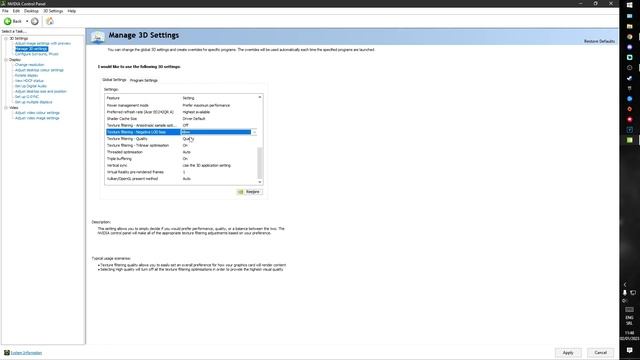640x360 pixels.
Task: Click the green Back arrow icon
Action: [7, 21]
